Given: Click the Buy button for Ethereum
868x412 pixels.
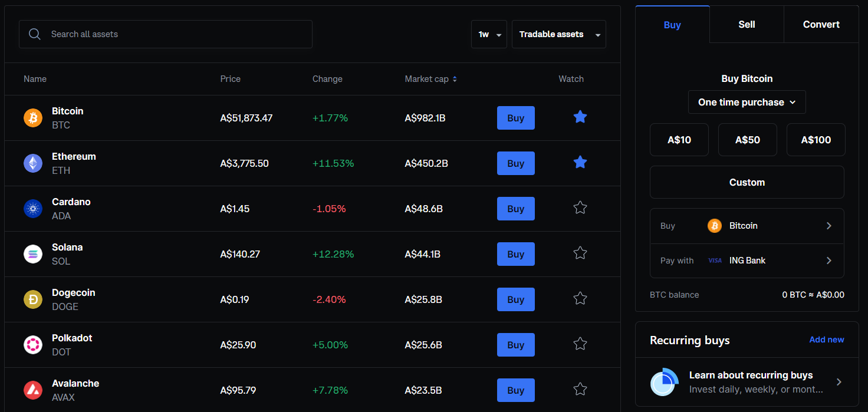Looking at the screenshot, I should (516, 163).
